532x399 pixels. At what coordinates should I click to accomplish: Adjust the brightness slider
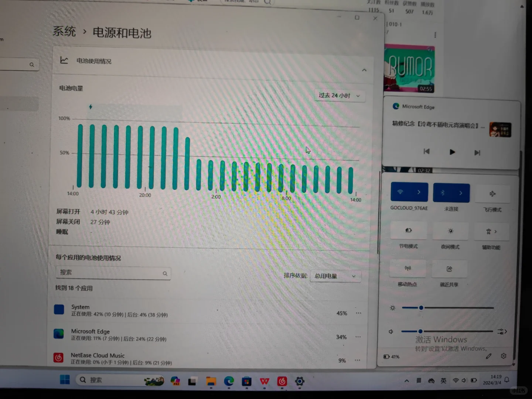[421, 307]
